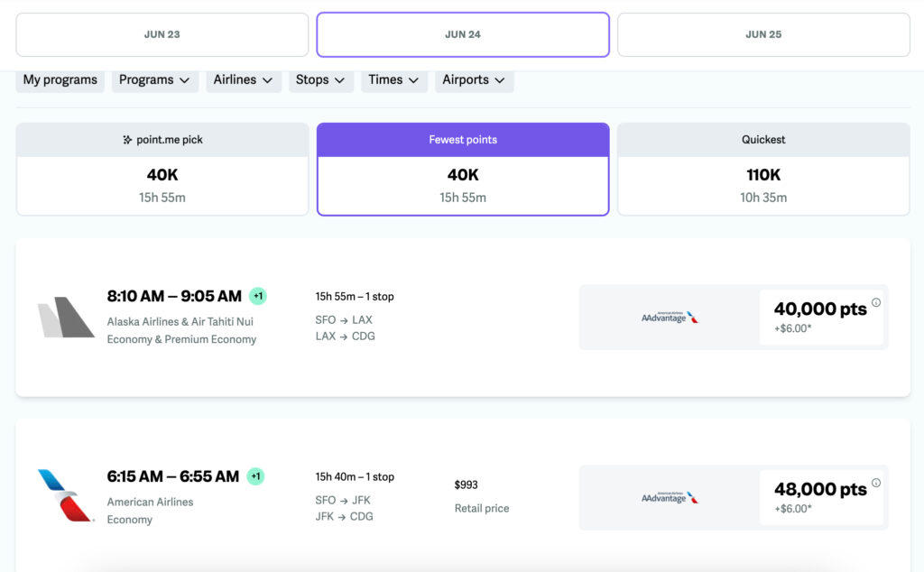Click the +1 day badge on American flight

(255, 476)
